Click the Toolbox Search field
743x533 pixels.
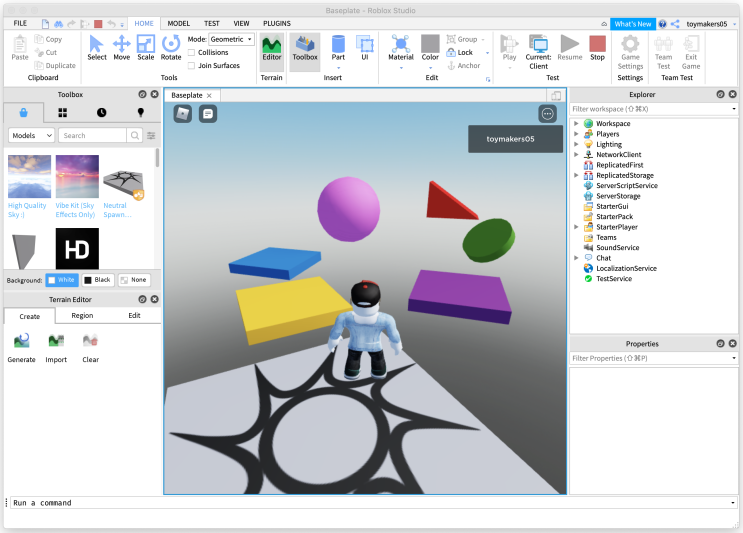click(92, 136)
